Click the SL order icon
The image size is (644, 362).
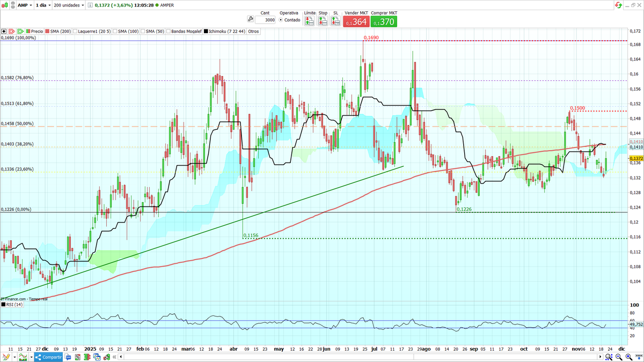[335, 21]
